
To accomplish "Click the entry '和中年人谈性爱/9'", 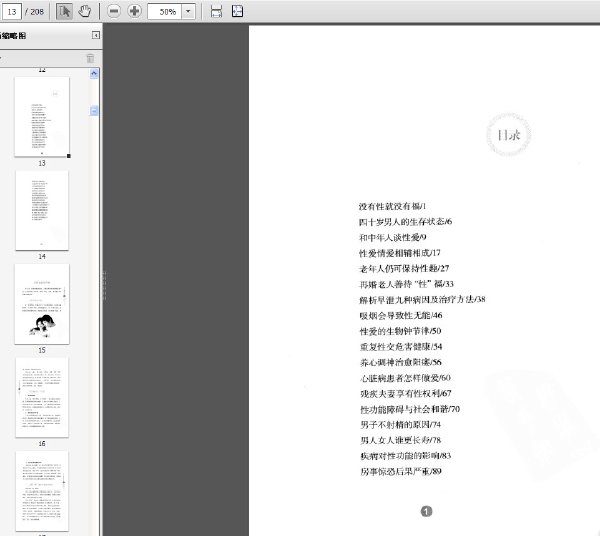I will 393,238.
